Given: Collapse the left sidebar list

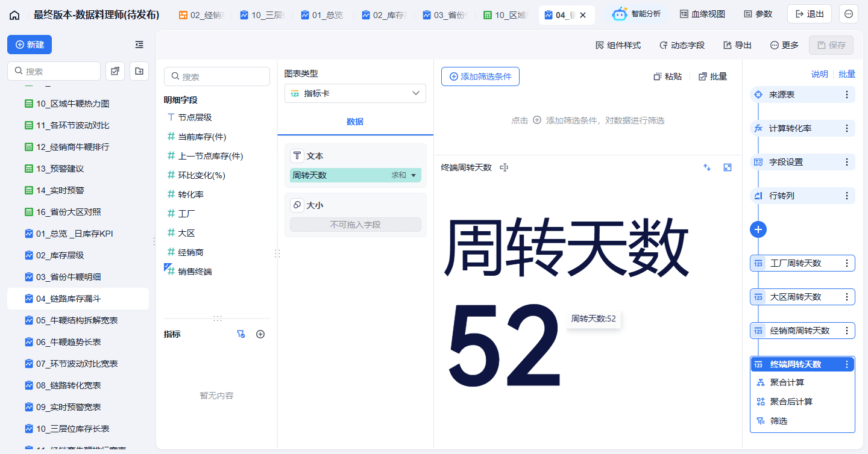Looking at the screenshot, I should (x=139, y=45).
